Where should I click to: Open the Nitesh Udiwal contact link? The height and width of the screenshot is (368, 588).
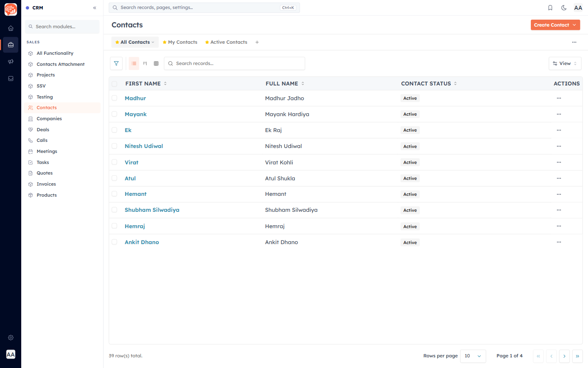pyautogui.click(x=144, y=146)
